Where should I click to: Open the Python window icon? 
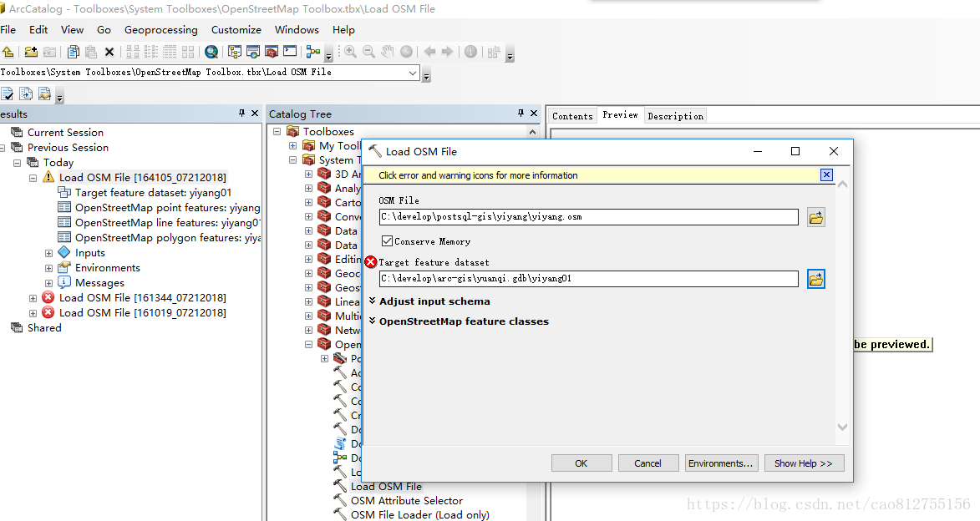[x=290, y=52]
